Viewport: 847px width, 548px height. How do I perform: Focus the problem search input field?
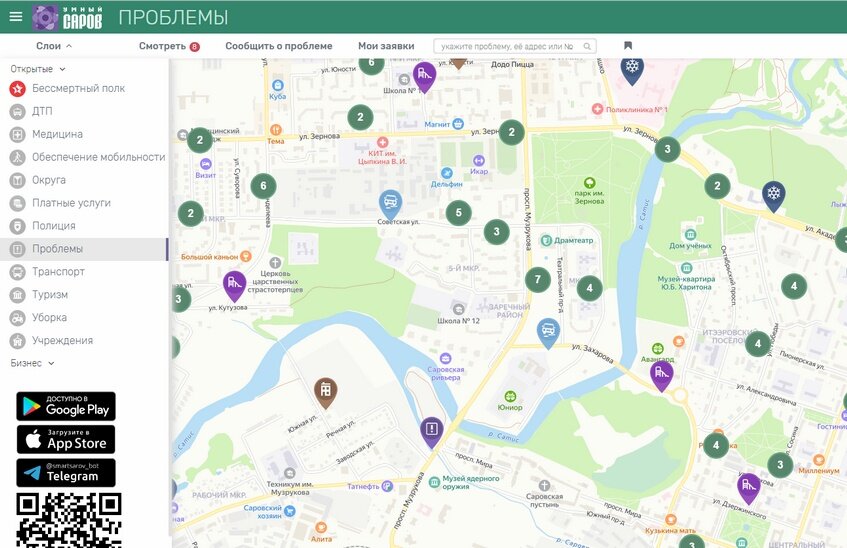515,46
